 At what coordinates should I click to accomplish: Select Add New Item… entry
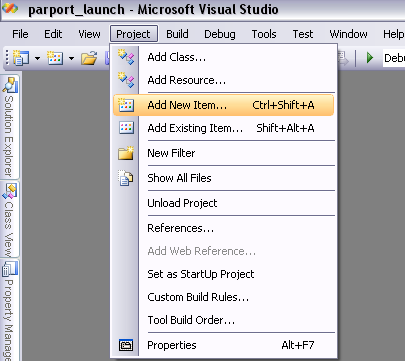(223, 105)
